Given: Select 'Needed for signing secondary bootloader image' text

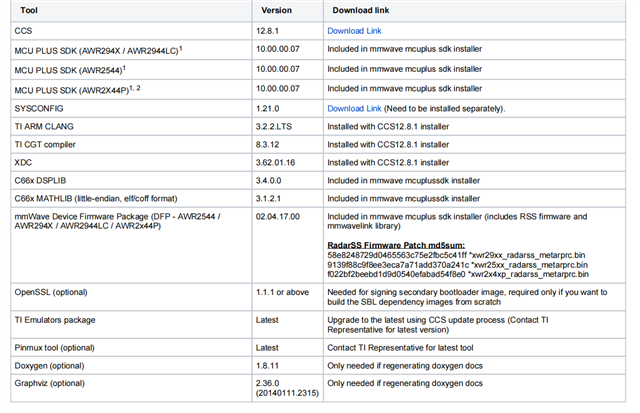Looking at the screenshot, I should [x=416, y=292].
